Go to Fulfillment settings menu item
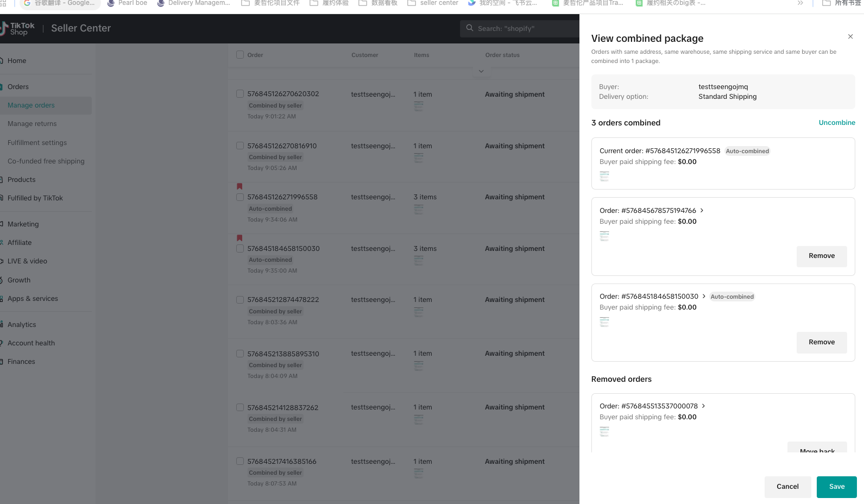This screenshot has height=504, width=864. (37, 143)
